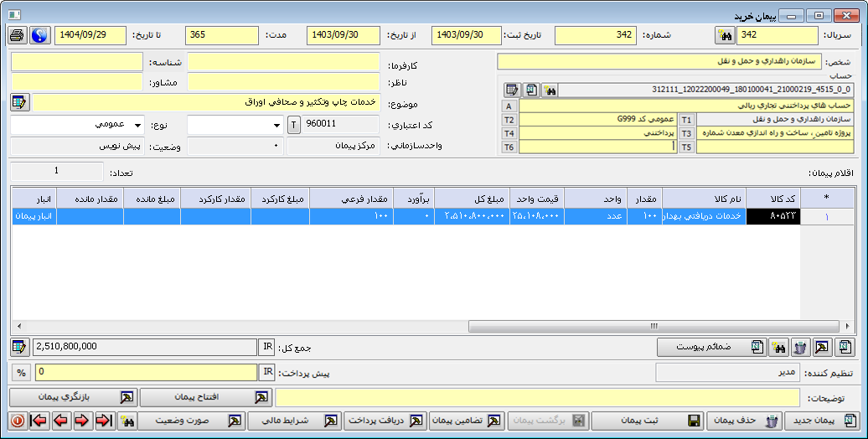
Task: Click into the توضیحات description field
Action: pyautogui.click(x=538, y=397)
